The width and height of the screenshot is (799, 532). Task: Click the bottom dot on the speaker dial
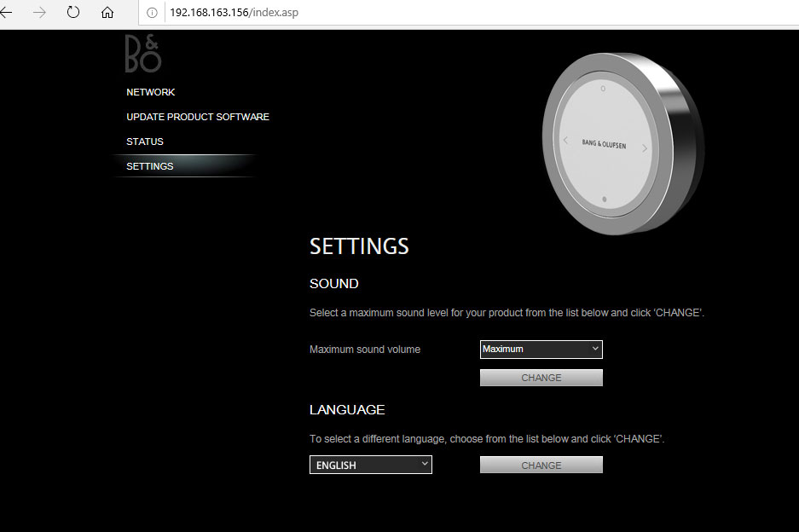(x=604, y=199)
